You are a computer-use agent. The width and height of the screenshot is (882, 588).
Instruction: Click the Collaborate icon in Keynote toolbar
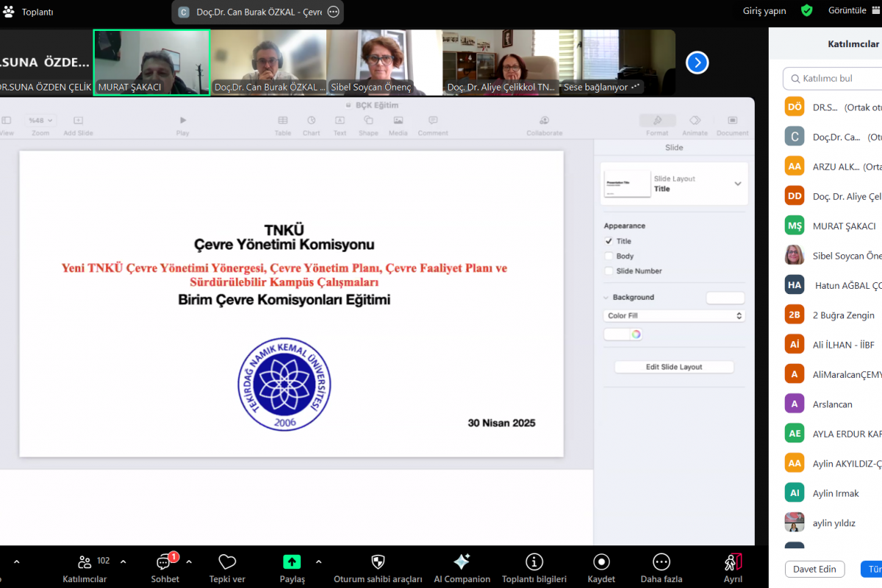(x=544, y=121)
